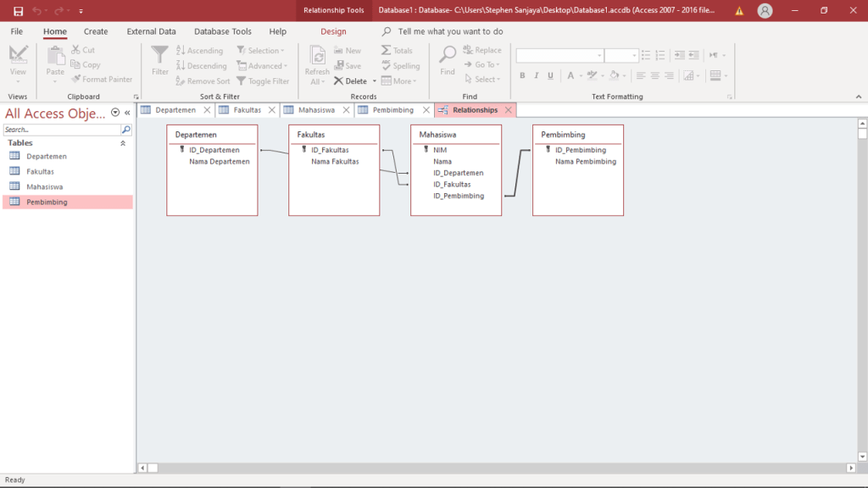
Task: Click the search magnifier in navigation pane
Action: tap(126, 130)
